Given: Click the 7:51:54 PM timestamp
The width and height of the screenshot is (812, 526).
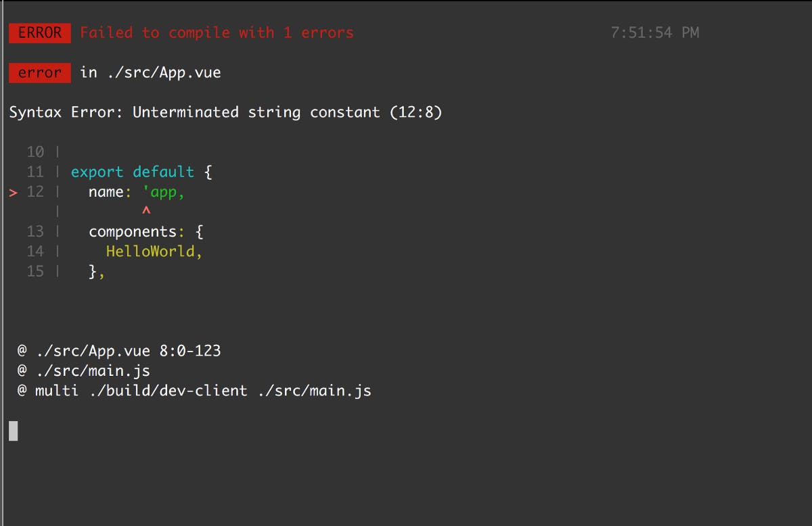Looking at the screenshot, I should tap(654, 32).
